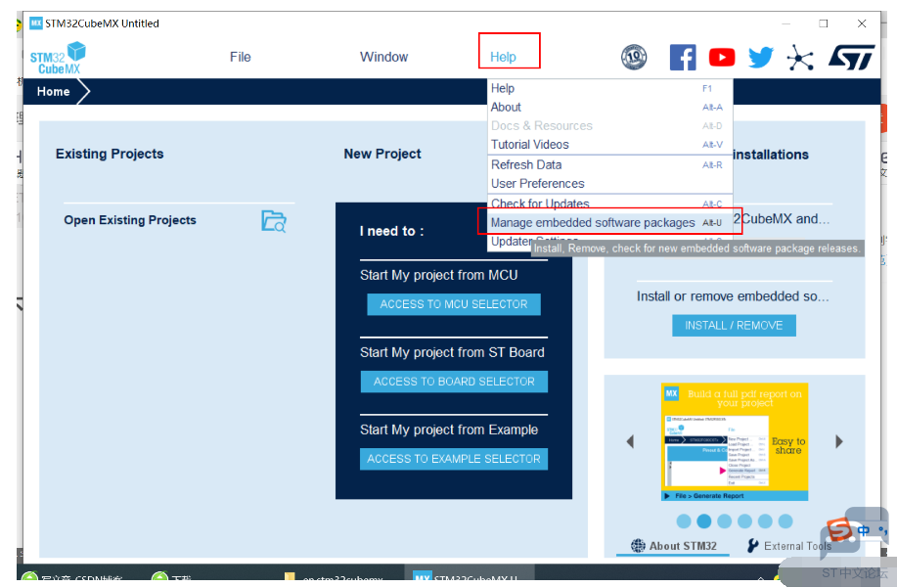The height and width of the screenshot is (588, 897).
Task: Click Open Existing Projects label
Action: 130,220
